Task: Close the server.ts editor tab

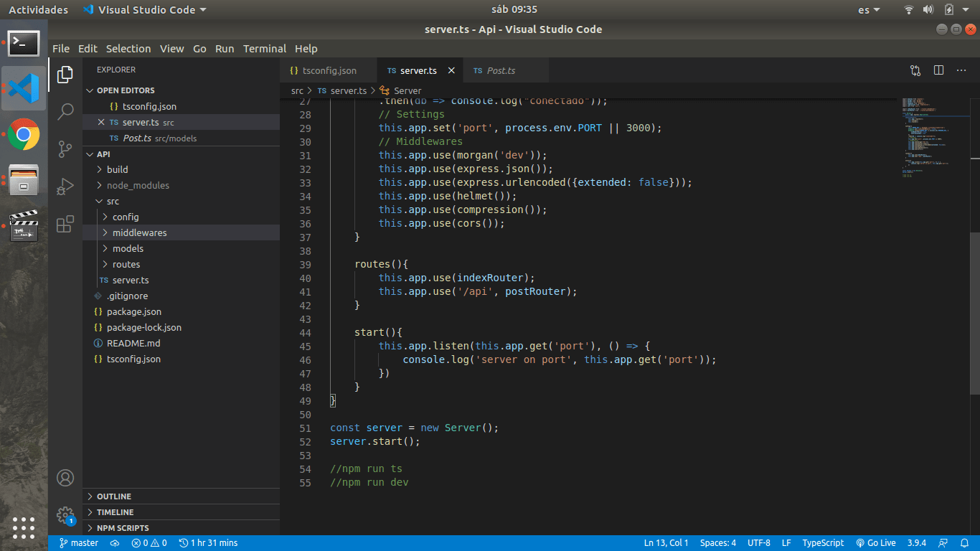Action: (452, 71)
